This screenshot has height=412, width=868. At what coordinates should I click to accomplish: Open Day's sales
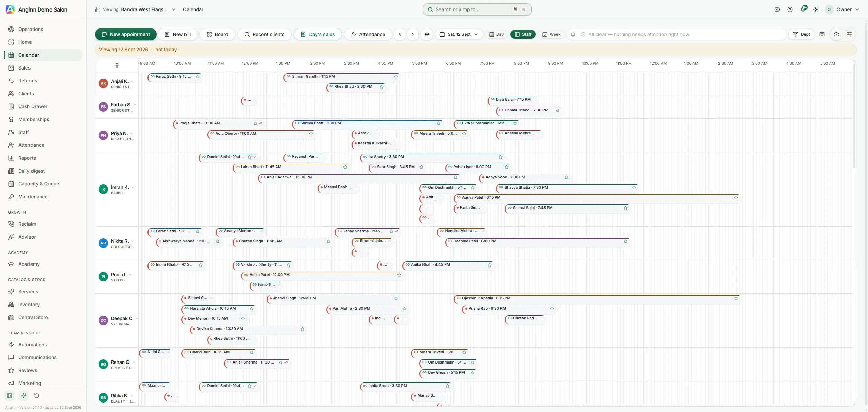pos(318,34)
